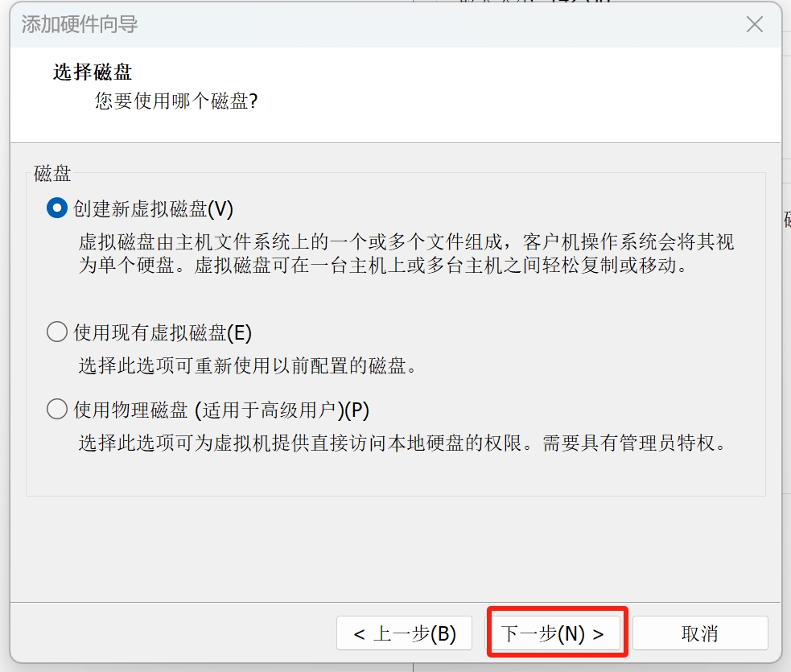Image resolution: width=791 pixels, height=672 pixels.
Task: Click the description mentioning 需要具有管理员特权
Action: [x=402, y=443]
